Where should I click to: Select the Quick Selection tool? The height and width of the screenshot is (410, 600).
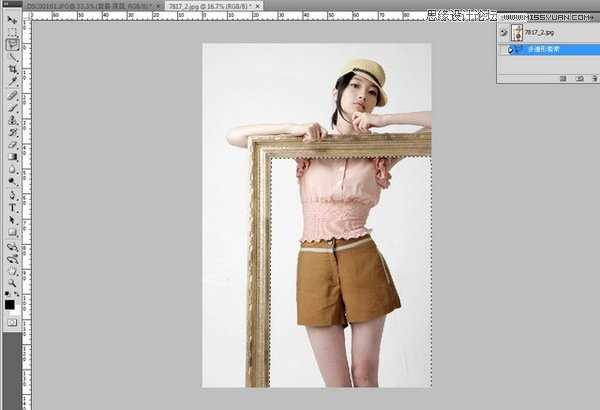(12, 57)
